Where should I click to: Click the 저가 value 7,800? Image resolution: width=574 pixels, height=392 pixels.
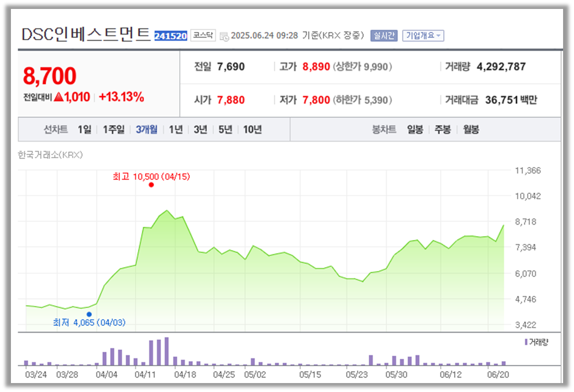point(316,100)
